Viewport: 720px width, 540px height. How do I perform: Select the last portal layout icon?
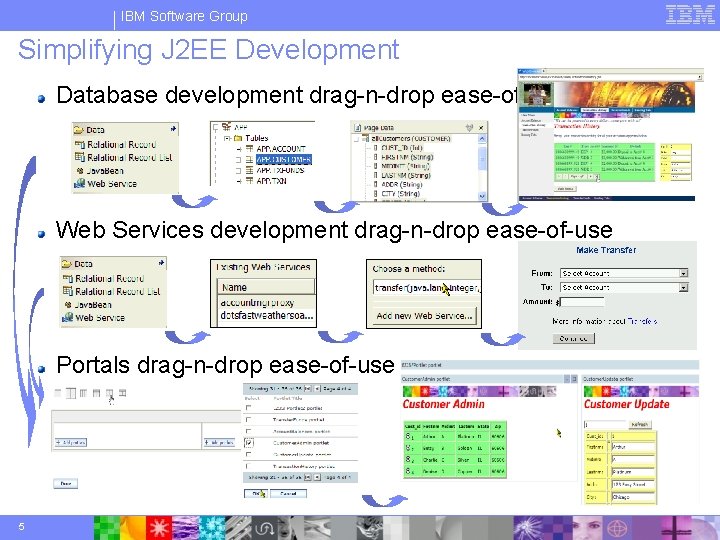pos(123,393)
